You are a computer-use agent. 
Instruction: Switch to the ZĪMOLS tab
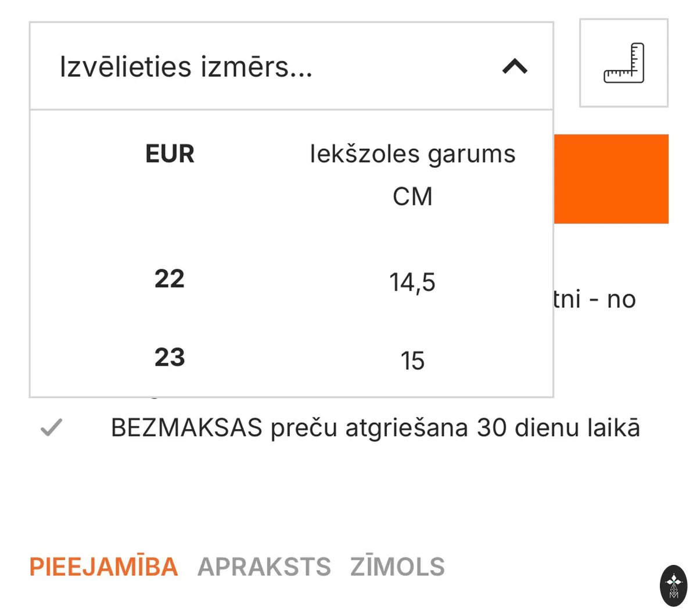coord(397,567)
